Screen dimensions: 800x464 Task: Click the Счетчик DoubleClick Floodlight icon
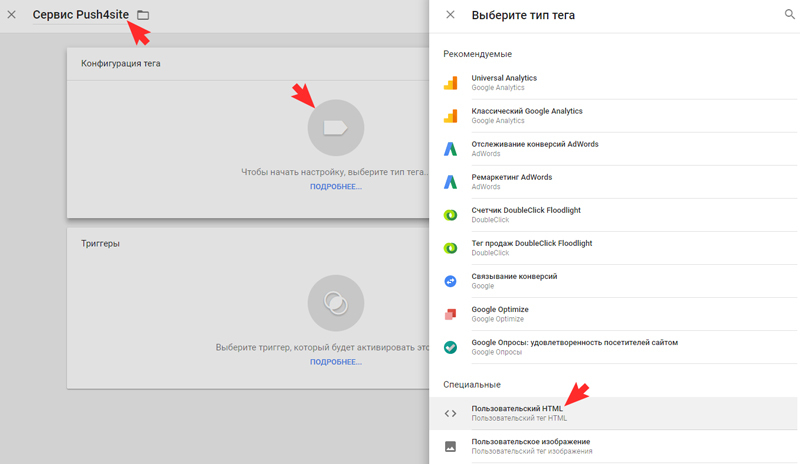(x=451, y=215)
